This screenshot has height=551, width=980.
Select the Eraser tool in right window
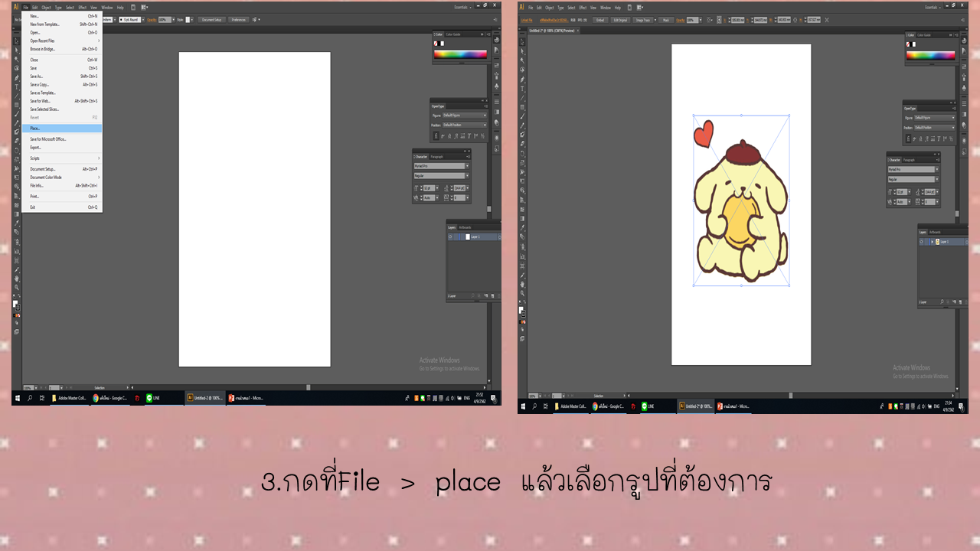click(x=522, y=143)
